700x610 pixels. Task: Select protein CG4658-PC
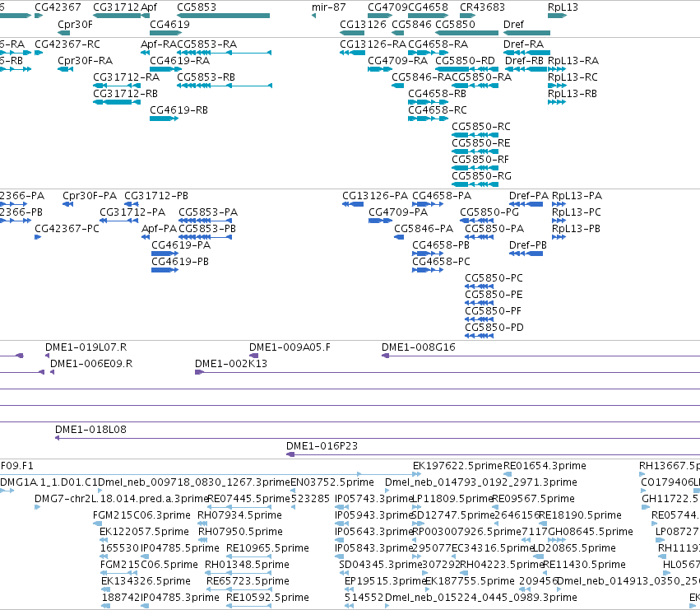[441, 262]
